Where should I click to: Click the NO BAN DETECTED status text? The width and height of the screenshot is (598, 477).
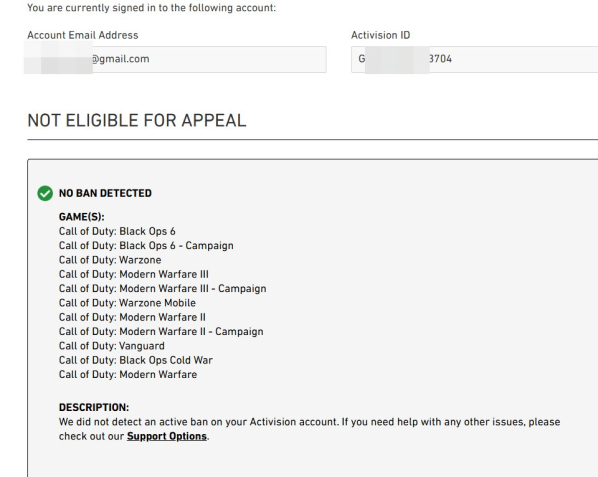coord(105,193)
